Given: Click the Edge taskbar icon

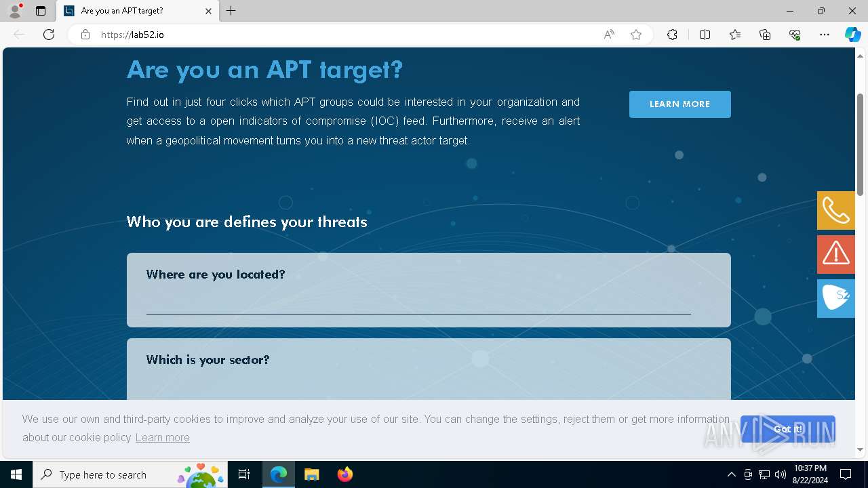Looking at the screenshot, I should pyautogui.click(x=279, y=474).
